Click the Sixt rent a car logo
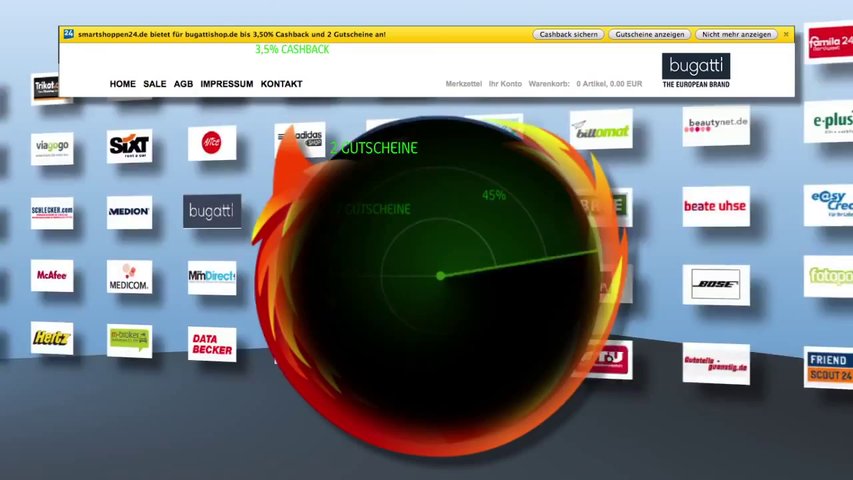853x480 pixels. click(x=129, y=146)
